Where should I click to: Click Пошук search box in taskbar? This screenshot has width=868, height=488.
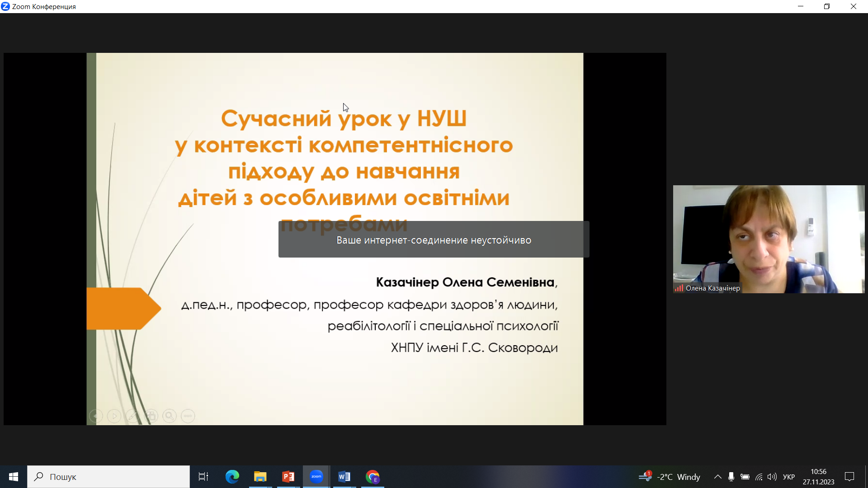click(108, 477)
